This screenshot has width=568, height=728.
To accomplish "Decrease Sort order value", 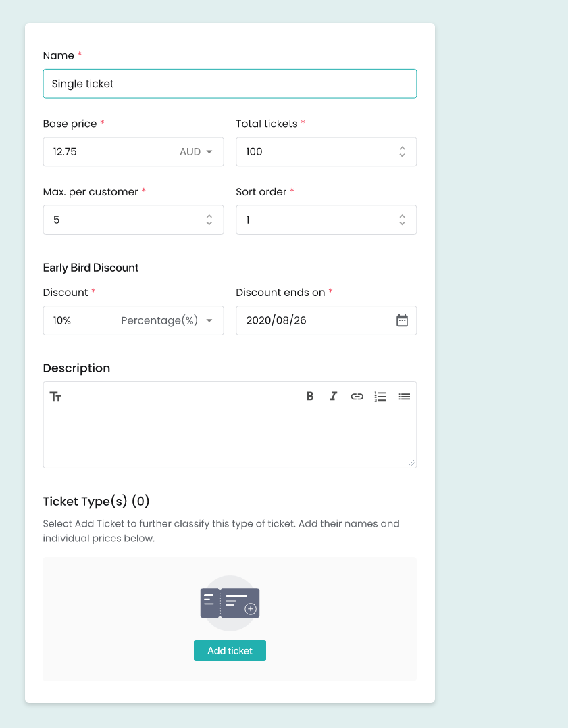I will click(402, 224).
